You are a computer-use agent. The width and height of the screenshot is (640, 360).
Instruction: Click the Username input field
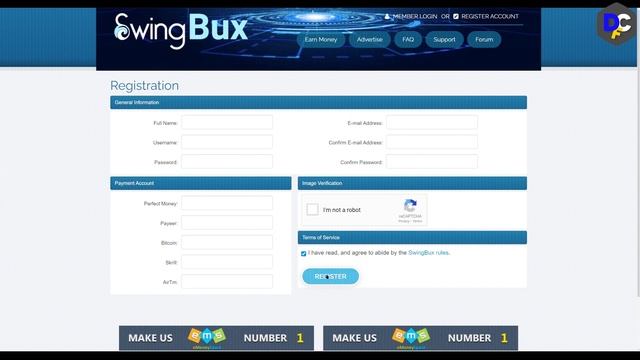227,142
